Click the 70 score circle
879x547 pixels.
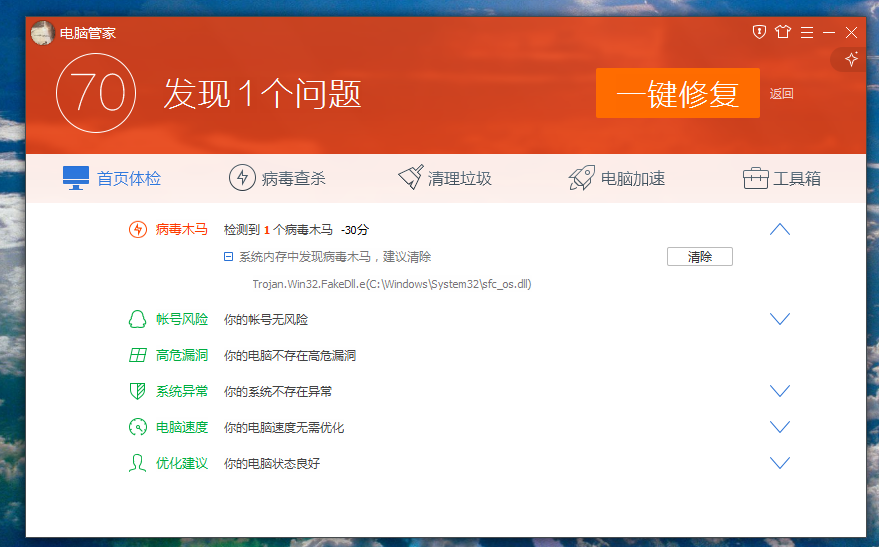[x=96, y=93]
